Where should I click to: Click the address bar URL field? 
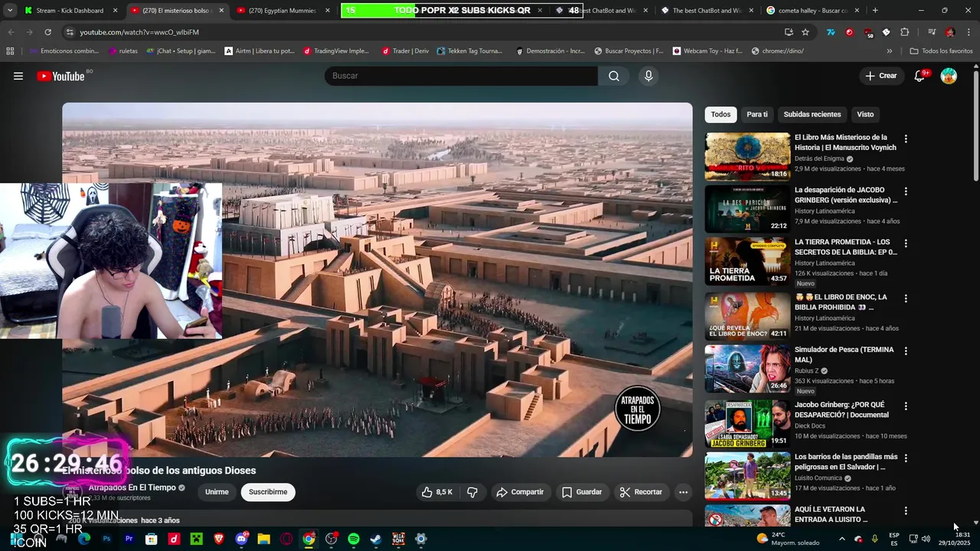pos(429,32)
